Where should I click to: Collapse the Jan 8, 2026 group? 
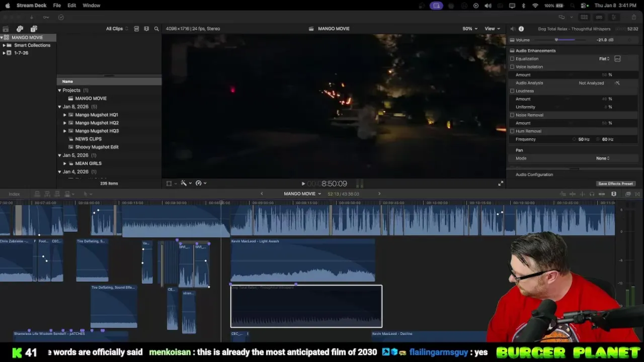pos(59,107)
